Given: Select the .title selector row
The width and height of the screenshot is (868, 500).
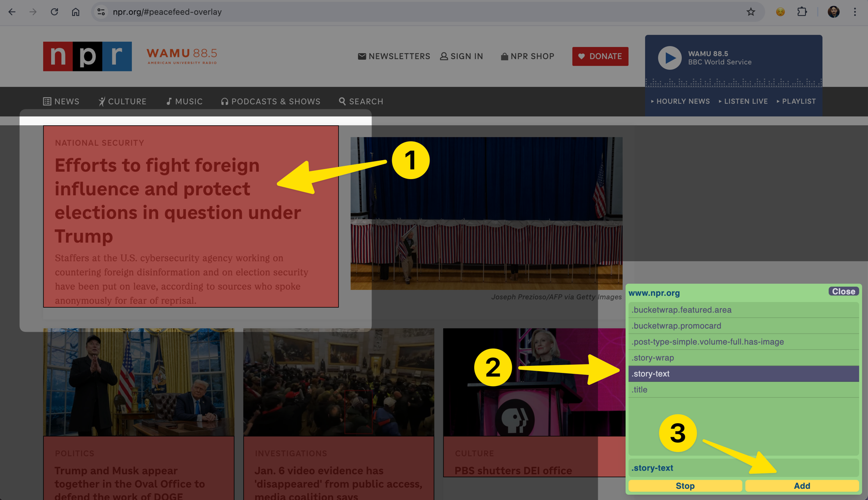Looking at the screenshot, I should 743,390.
